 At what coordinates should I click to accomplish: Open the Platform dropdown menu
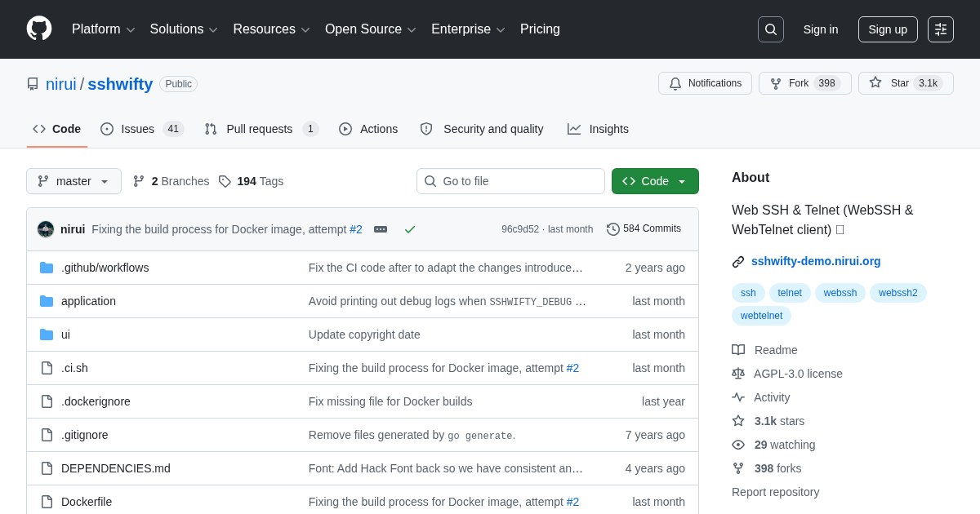pyautogui.click(x=104, y=29)
